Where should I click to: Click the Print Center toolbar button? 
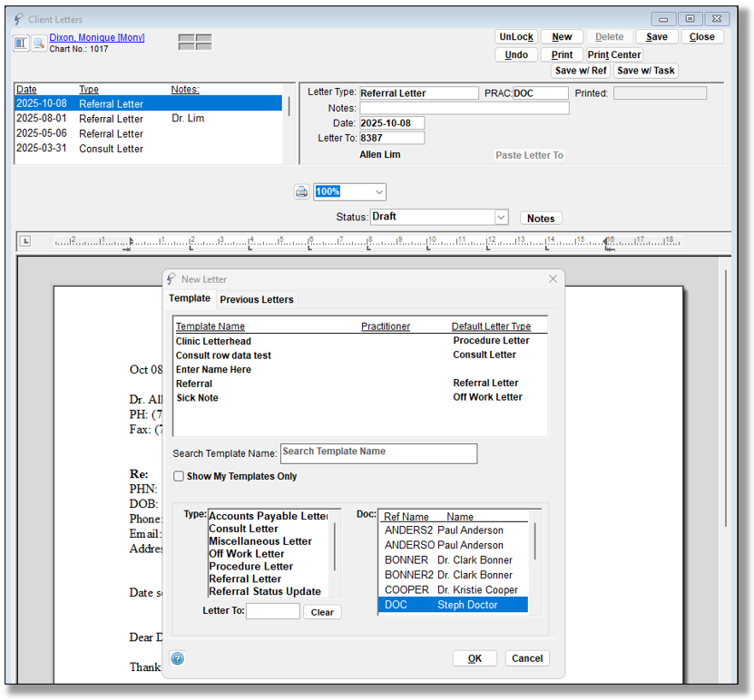point(614,54)
